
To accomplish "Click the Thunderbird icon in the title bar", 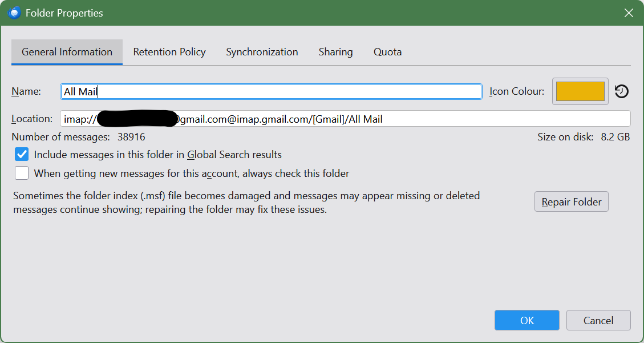I will tap(15, 13).
